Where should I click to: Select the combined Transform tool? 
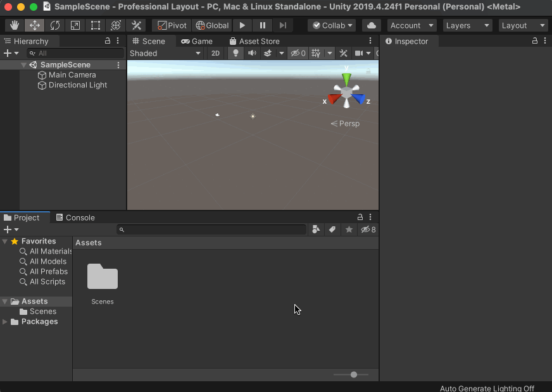(x=116, y=25)
